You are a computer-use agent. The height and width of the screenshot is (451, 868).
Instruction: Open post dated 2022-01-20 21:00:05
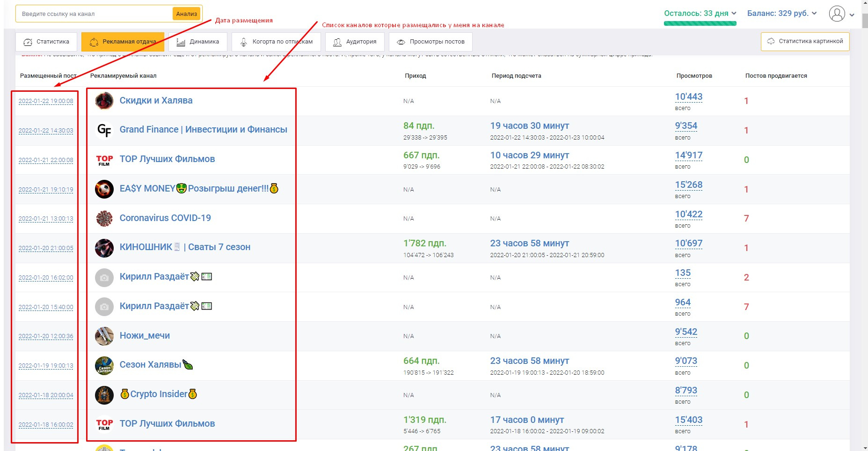[x=46, y=248]
